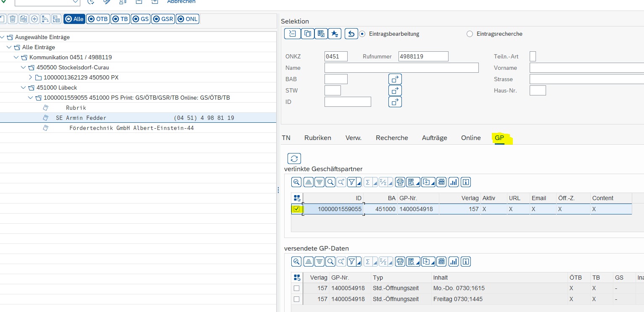Click chart icon in verlinkte Geschäftspartner toolbar
644x312 pixels.
tap(454, 182)
